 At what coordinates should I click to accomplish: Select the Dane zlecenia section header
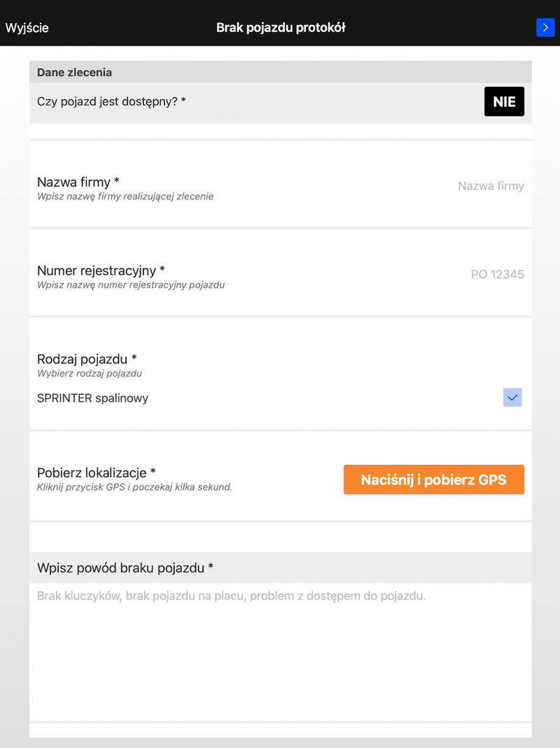pos(74,72)
